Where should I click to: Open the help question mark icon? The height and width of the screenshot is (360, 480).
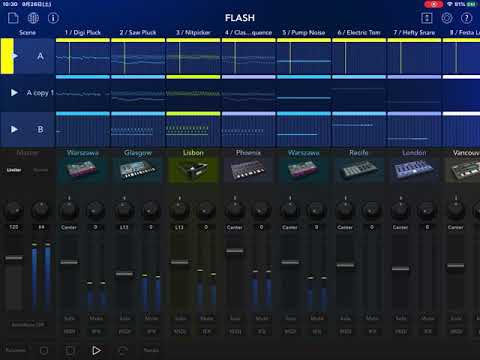tap(466, 18)
